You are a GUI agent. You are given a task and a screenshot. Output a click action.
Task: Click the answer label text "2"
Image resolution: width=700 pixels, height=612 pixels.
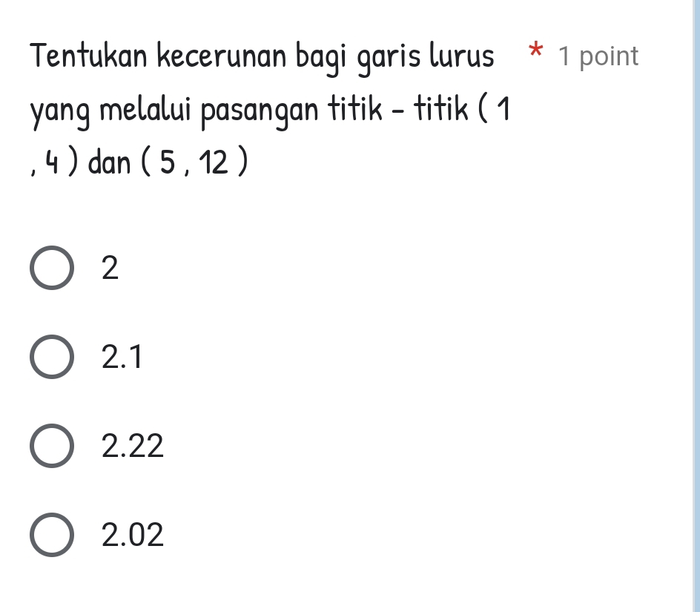(x=110, y=269)
